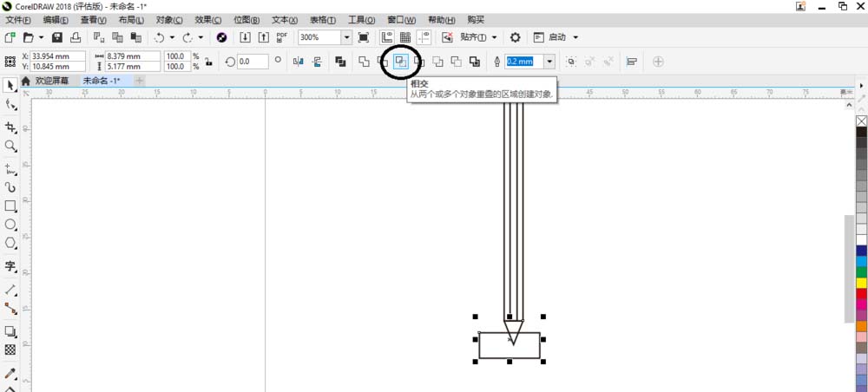The image size is (868, 392).
Task: Expand the Undo history arrow
Action: 172,37
